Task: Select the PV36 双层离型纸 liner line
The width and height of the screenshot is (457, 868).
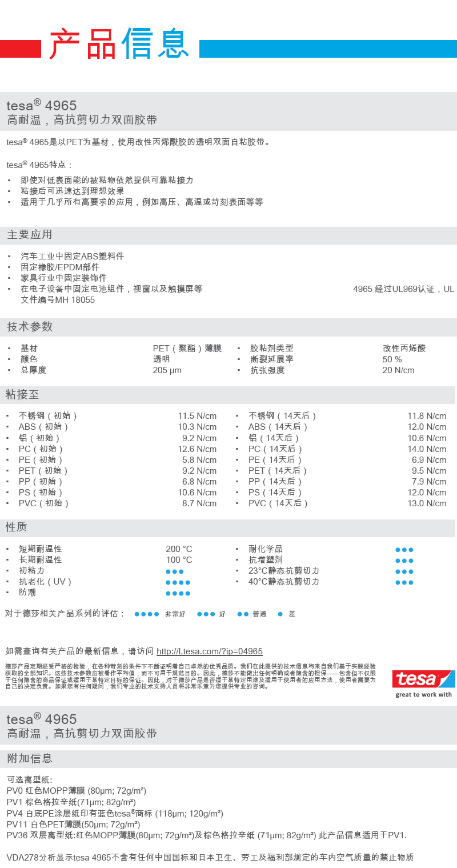Action: (x=207, y=835)
